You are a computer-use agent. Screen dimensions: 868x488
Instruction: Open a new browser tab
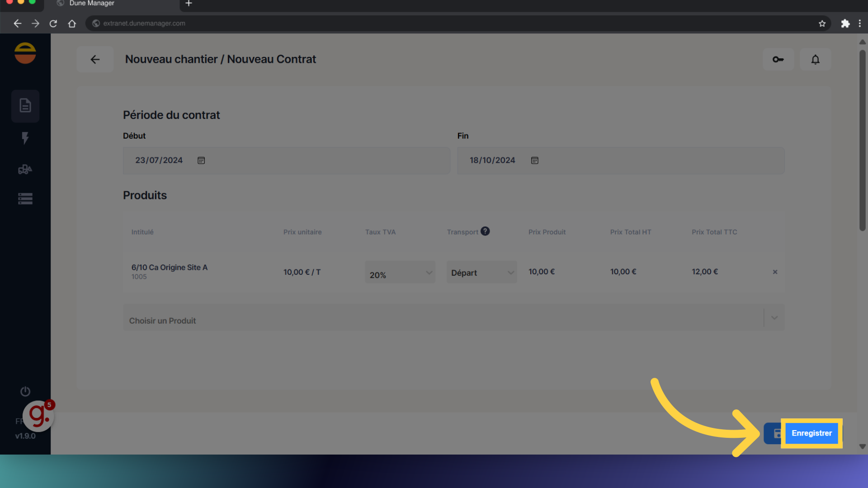pos(189,4)
